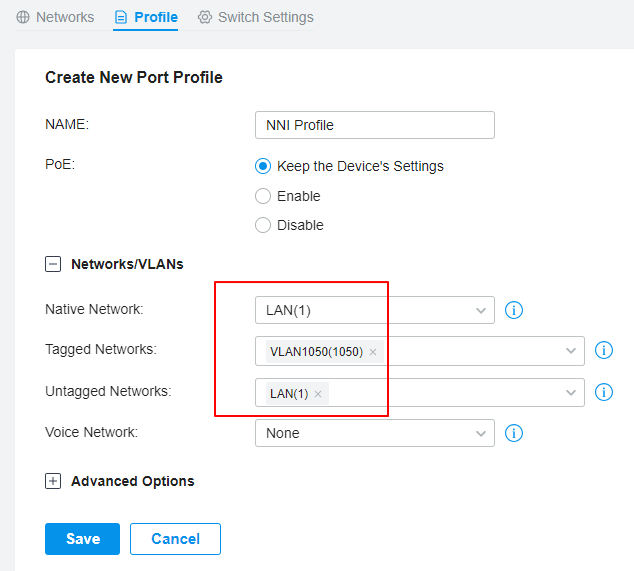Click the globe icon beside Networks

[x=23, y=17]
